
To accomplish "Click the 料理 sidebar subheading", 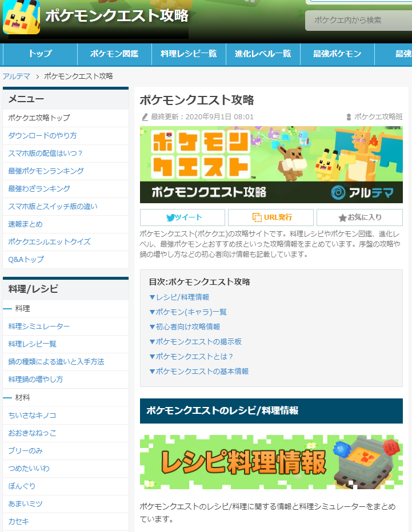I will tap(22, 309).
